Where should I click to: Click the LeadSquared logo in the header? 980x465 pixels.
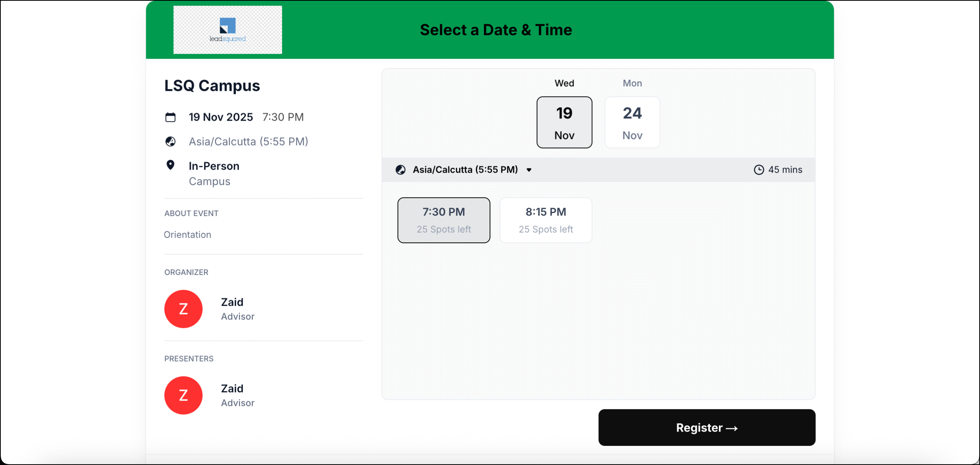[x=227, y=29]
